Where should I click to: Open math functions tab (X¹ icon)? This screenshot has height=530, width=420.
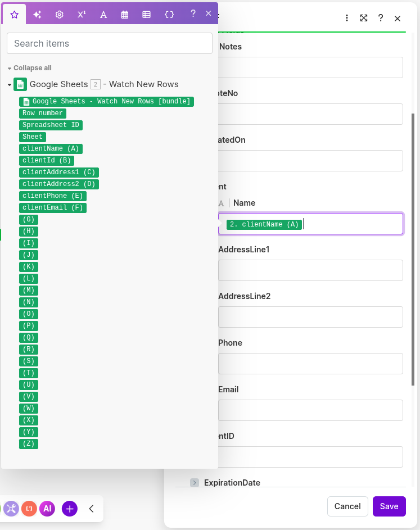point(81,14)
